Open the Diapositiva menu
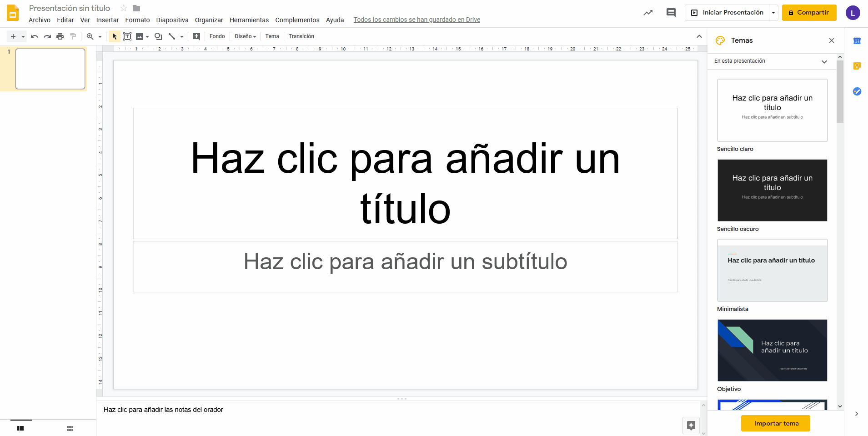Viewport: 868px width, 436px height. [172, 20]
